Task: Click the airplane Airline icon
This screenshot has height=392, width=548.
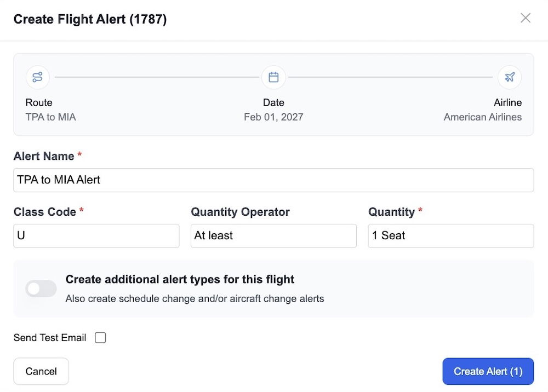Action: (x=510, y=77)
